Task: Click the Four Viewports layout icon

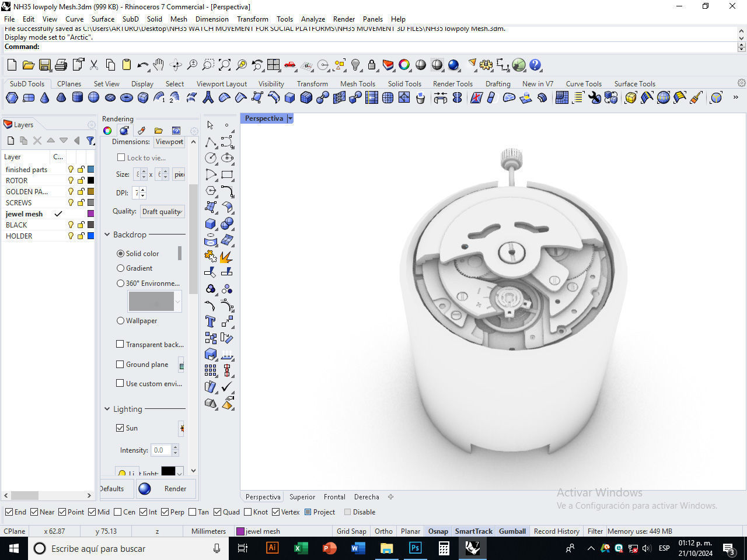Action: (x=274, y=65)
